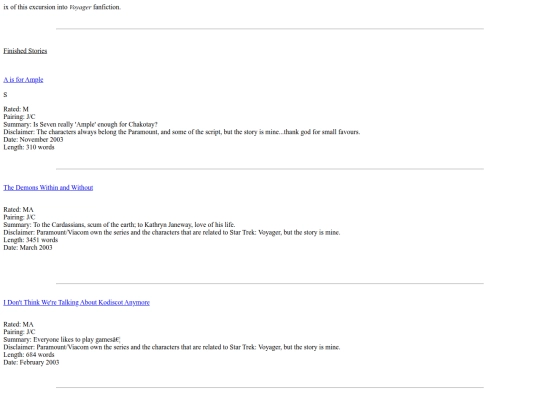
Task: Click the 'Date: March 2003' text
Action: (x=28, y=248)
